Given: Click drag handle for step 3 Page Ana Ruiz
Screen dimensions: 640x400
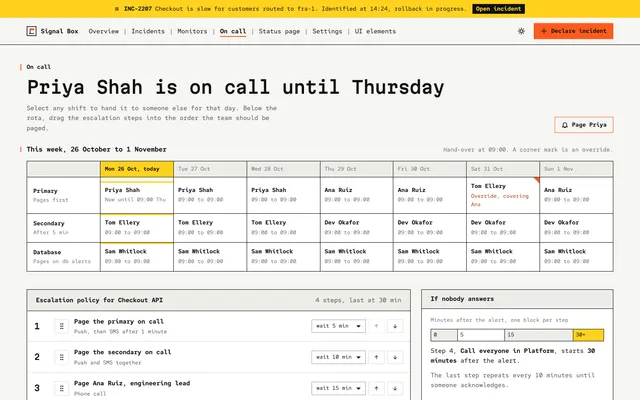Looking at the screenshot, I should (62, 388).
